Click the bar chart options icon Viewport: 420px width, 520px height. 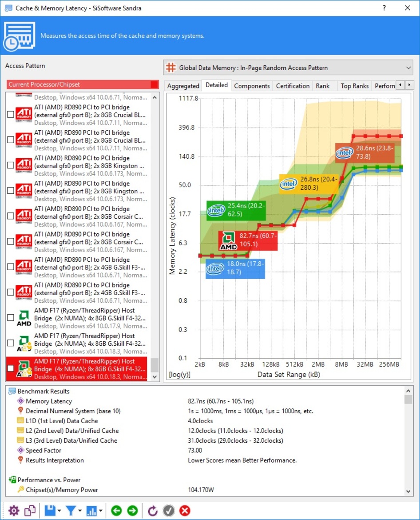click(x=91, y=511)
